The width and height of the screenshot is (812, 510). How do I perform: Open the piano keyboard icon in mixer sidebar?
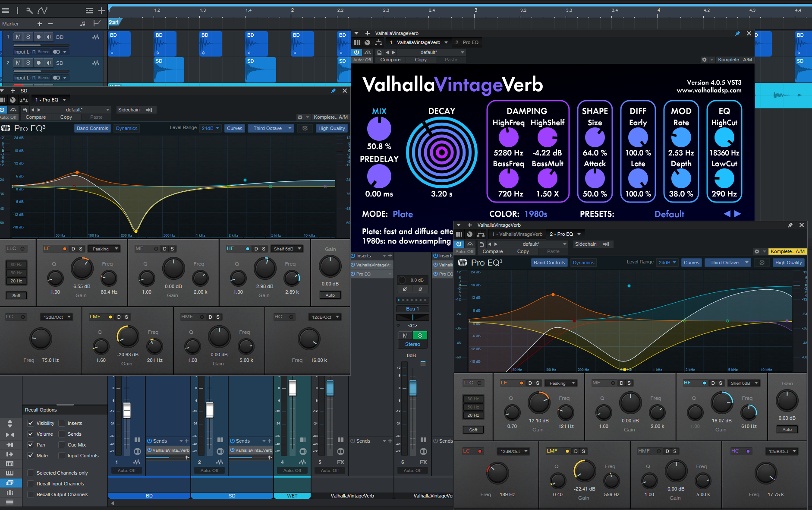pos(9,473)
